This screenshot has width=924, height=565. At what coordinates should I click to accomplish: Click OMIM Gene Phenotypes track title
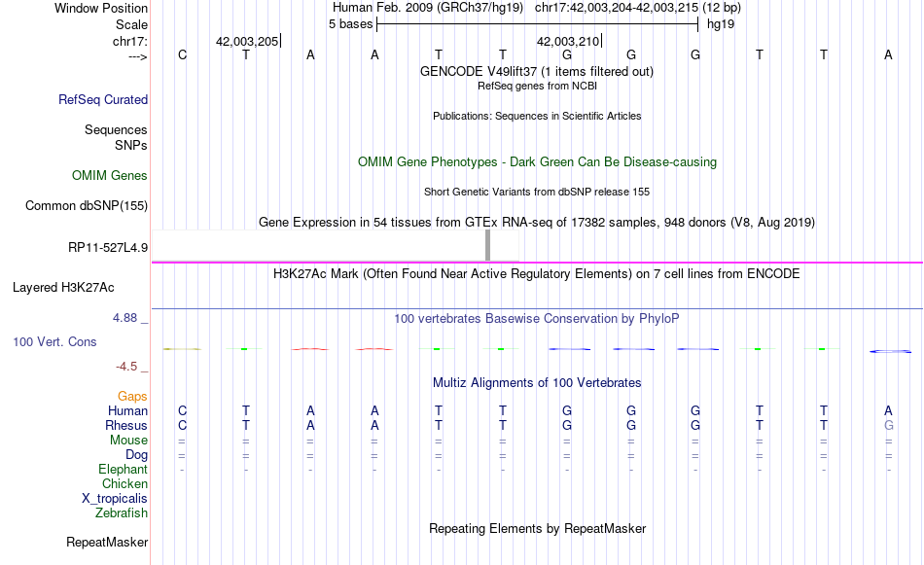(x=537, y=162)
